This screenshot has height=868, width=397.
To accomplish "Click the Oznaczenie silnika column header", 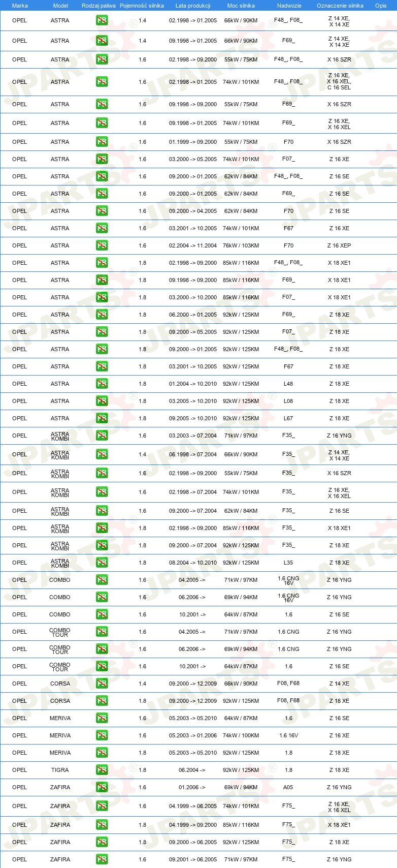I will pos(340,6).
